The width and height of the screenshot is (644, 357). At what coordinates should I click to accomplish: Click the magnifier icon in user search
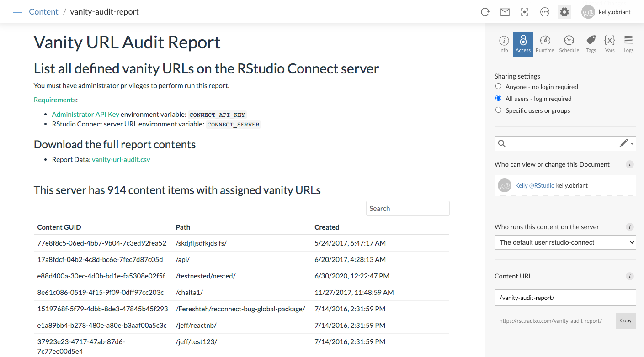click(x=502, y=144)
